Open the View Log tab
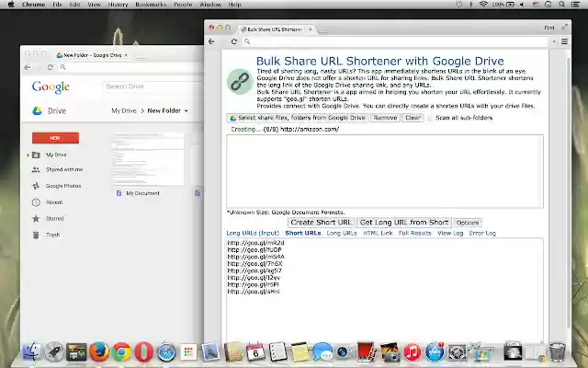This screenshot has height=368, width=588. [x=450, y=233]
